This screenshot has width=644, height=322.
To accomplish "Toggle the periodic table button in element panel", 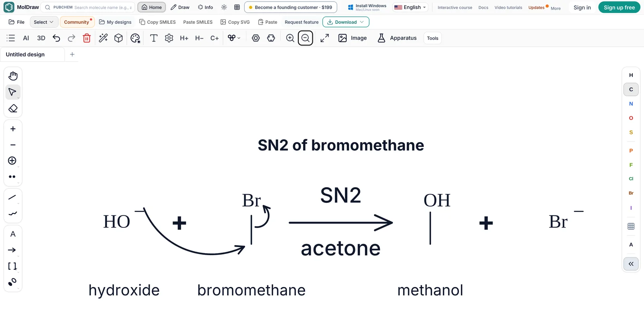I will 631,226.
